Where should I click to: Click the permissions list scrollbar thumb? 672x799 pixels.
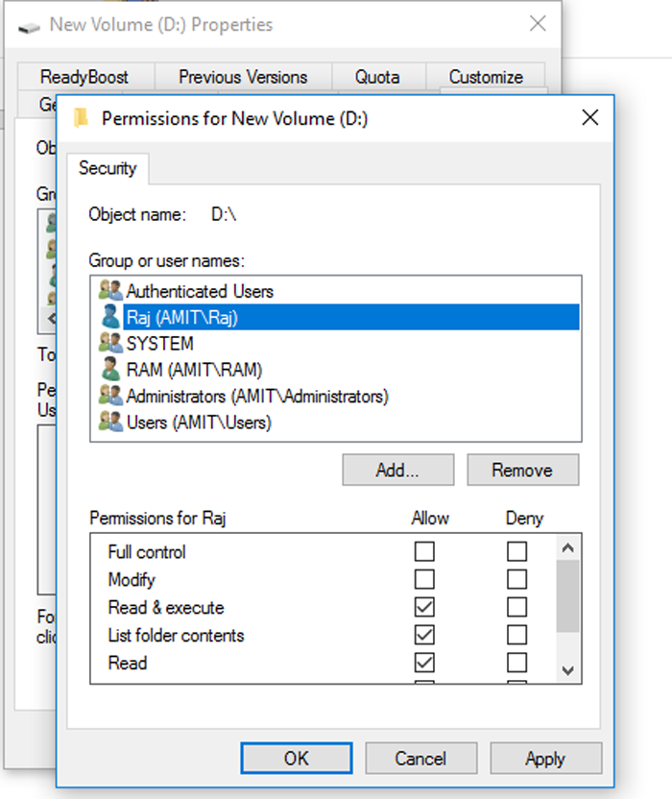tap(567, 595)
